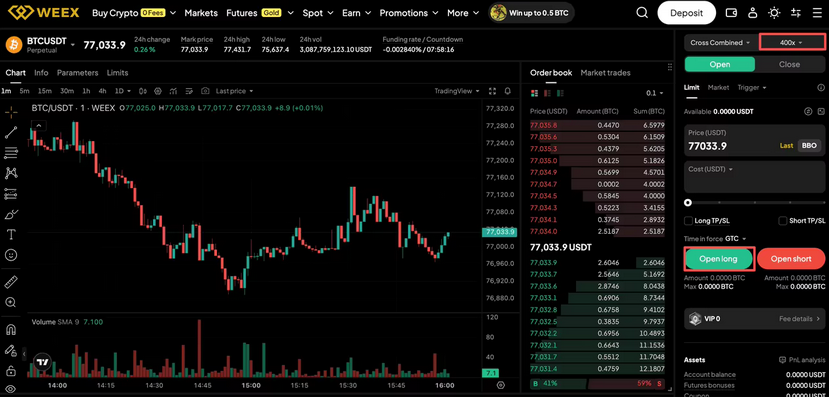This screenshot has height=397, width=829.
Task: Open the TradingView chart type dropdown
Action: pos(457,91)
